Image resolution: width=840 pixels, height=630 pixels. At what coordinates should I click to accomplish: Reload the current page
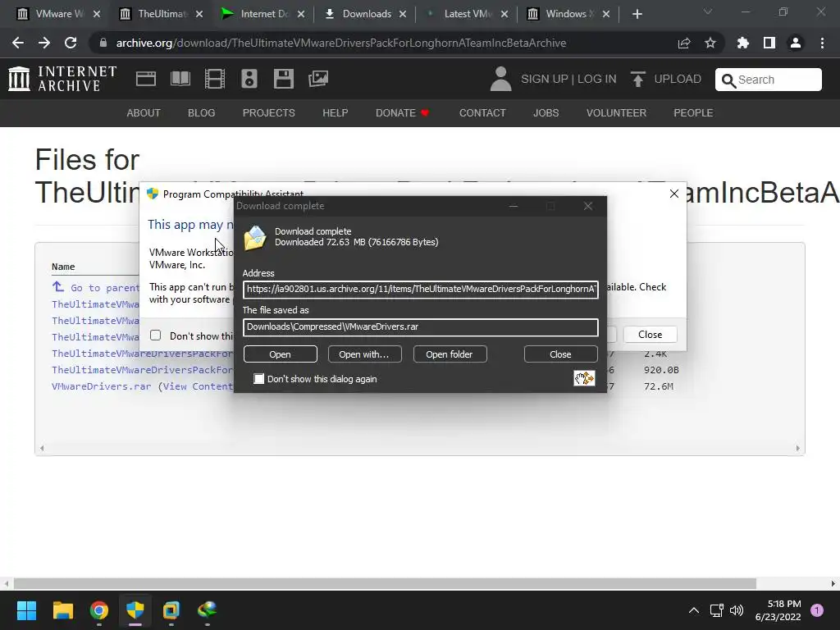click(71, 43)
